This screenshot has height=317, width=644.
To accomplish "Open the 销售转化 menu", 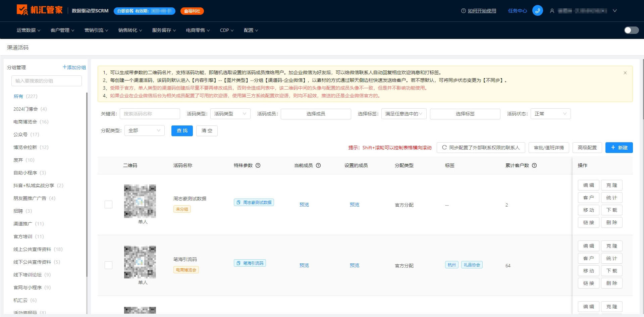I will (x=130, y=30).
